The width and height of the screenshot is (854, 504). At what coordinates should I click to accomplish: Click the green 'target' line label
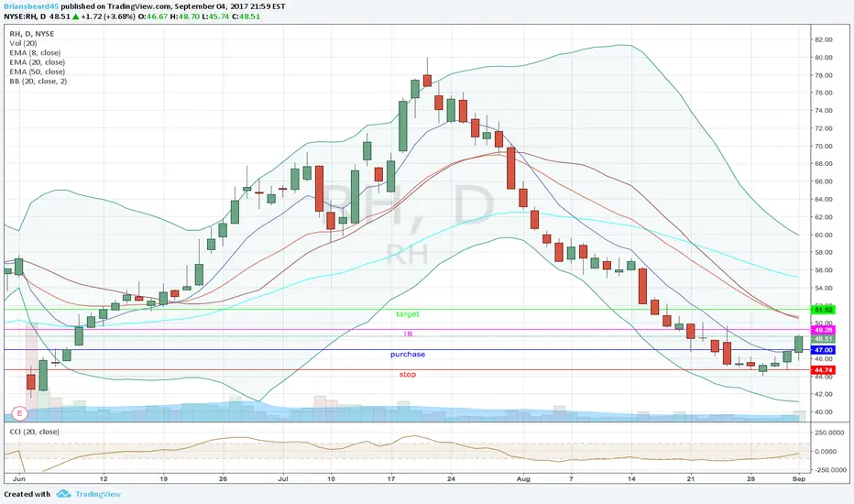click(408, 313)
